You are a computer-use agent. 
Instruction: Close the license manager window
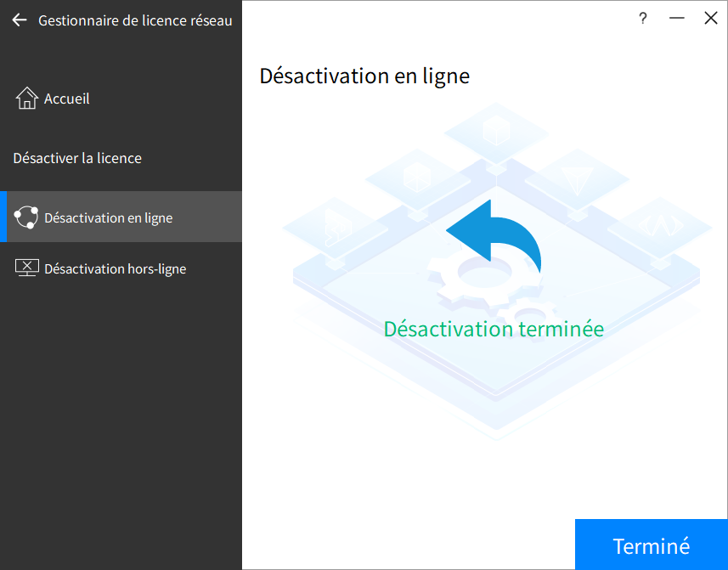pos(711,19)
